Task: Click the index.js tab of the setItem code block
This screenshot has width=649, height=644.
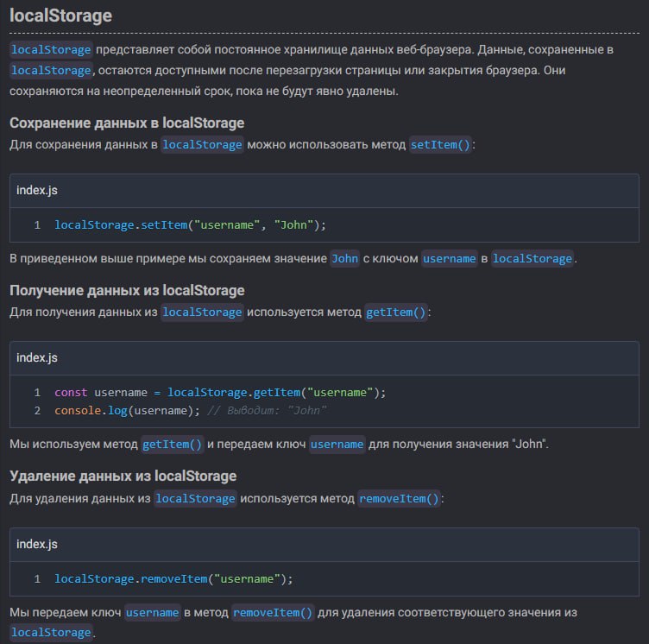Action: [37, 191]
